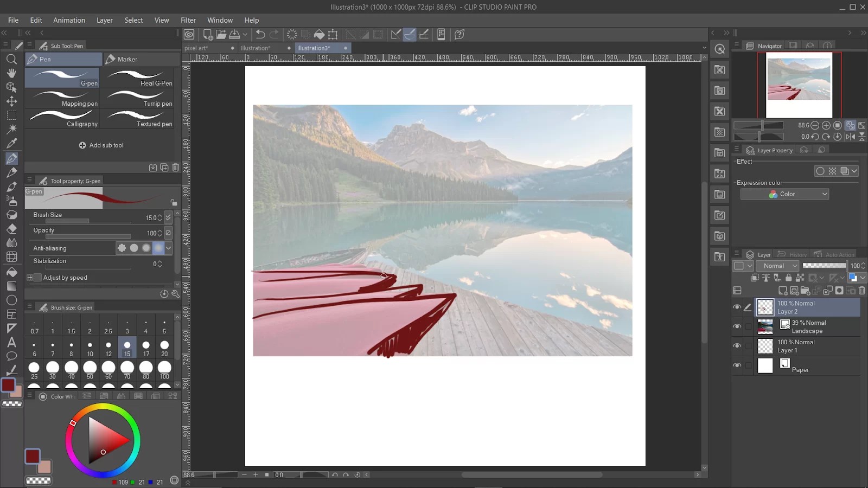The height and width of the screenshot is (488, 868).
Task: Select the Figure ellipse tool
Action: point(11,300)
